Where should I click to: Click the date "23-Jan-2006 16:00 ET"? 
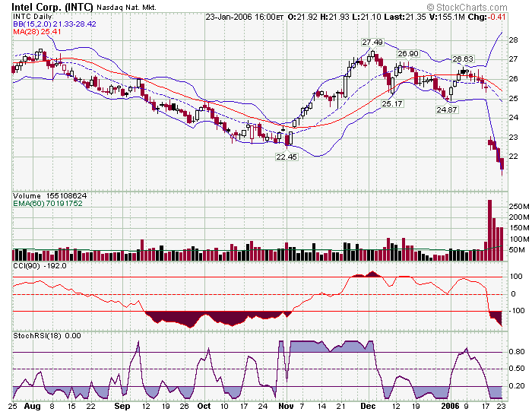244,17
